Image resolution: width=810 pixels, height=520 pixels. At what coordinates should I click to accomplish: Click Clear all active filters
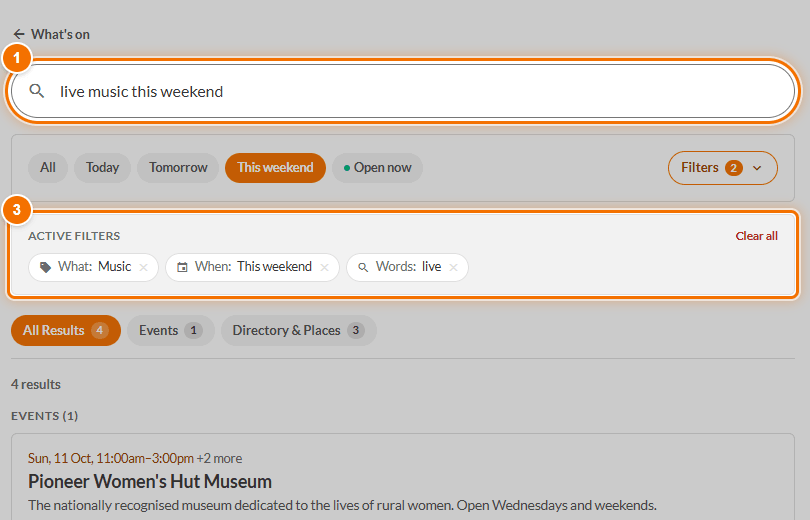tap(756, 236)
